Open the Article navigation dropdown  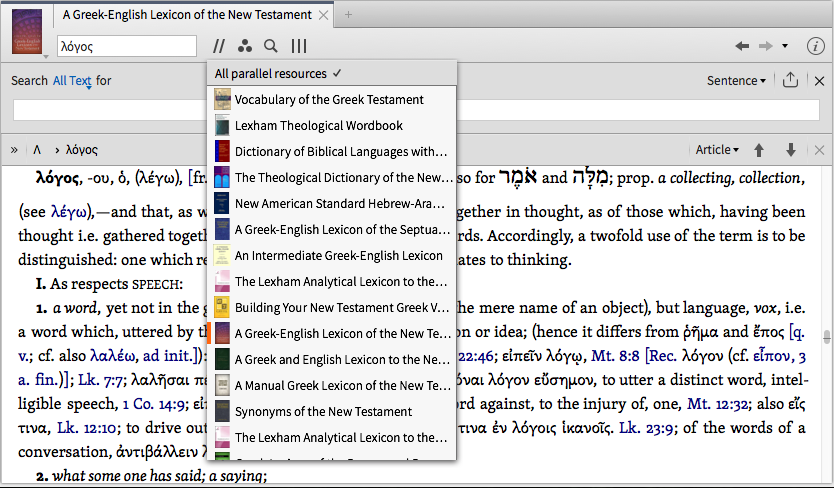717,150
